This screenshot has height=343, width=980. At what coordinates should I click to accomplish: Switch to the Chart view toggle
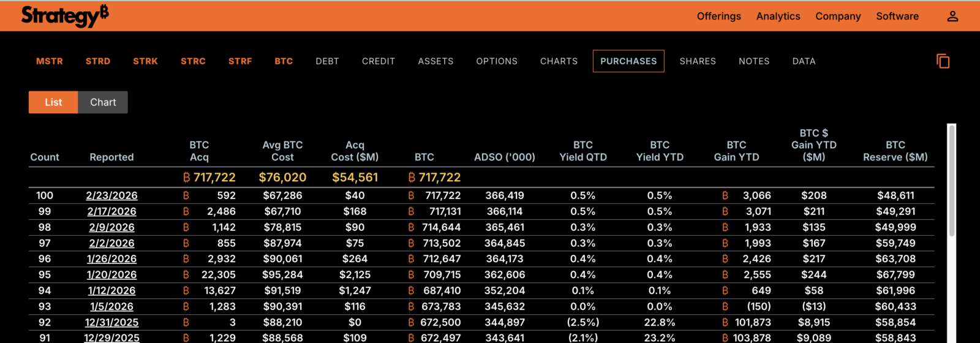[x=103, y=102]
